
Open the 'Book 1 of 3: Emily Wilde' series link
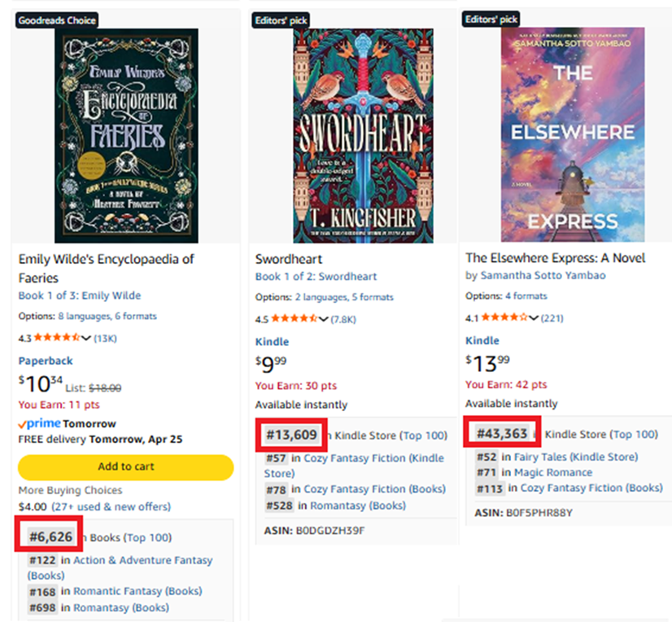pyautogui.click(x=80, y=296)
